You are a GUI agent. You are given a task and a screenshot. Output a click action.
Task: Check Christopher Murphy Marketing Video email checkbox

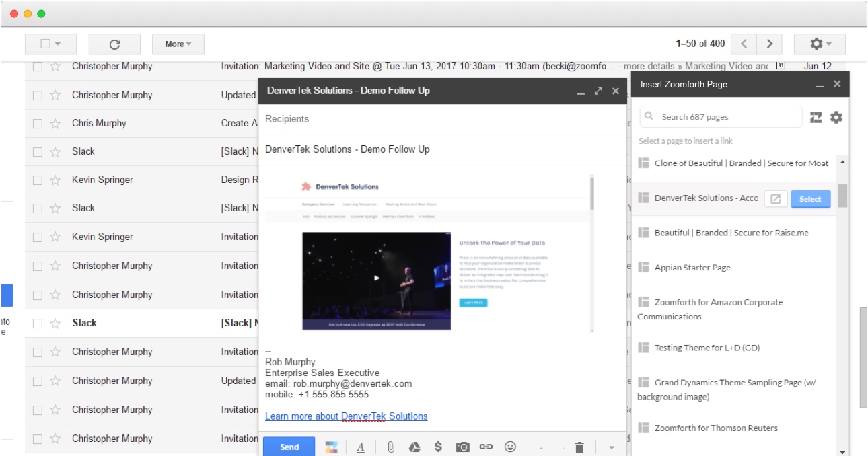coord(38,67)
